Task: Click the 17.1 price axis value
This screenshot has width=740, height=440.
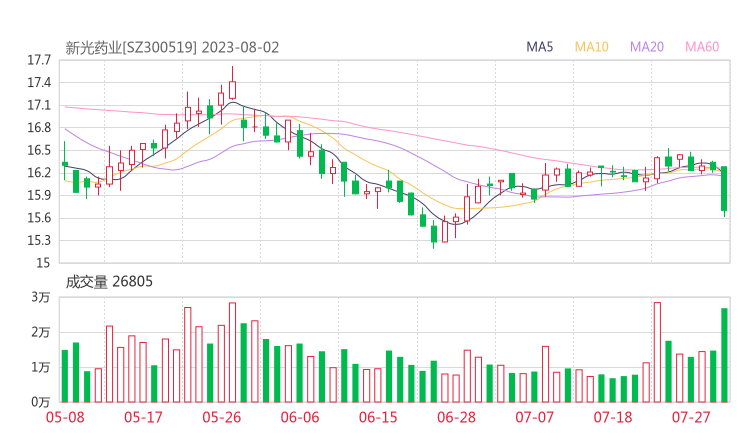Action: coord(39,105)
